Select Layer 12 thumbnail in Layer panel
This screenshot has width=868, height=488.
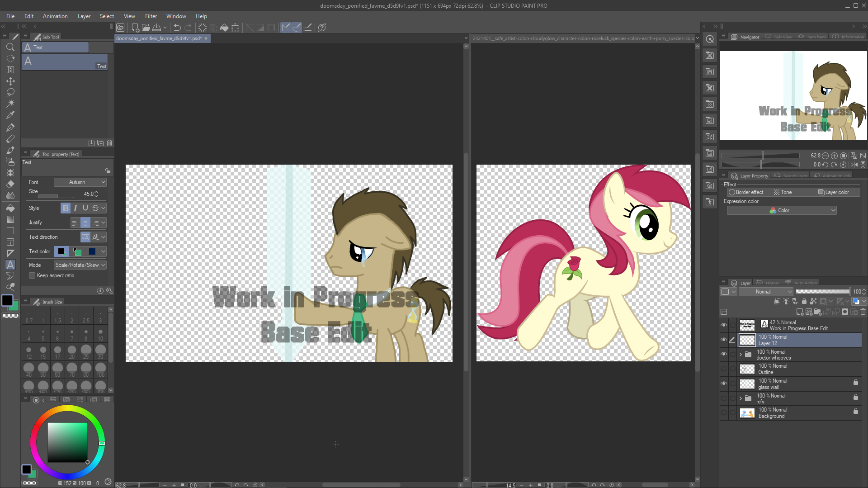(747, 340)
